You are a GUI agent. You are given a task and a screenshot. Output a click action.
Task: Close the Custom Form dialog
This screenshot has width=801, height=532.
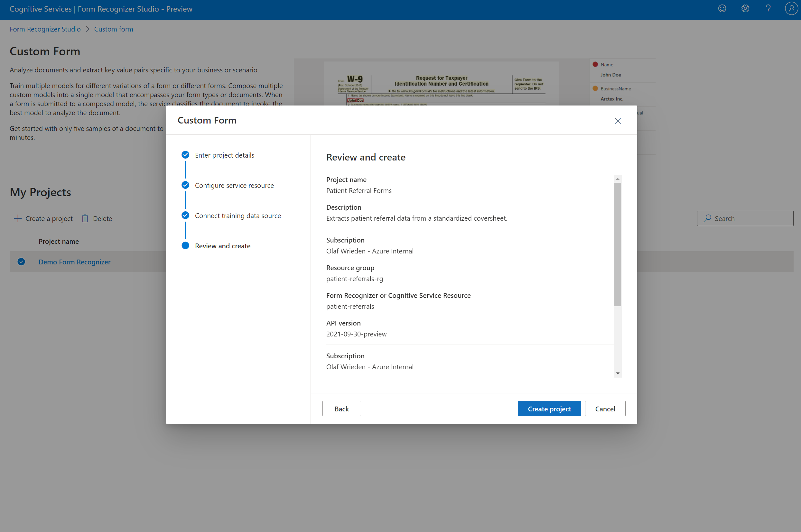pos(618,121)
